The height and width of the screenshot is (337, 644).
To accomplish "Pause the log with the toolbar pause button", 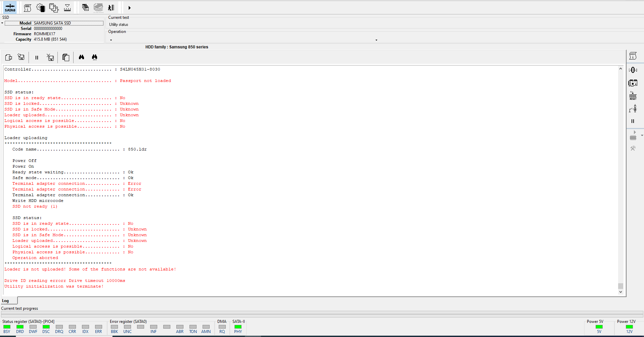I will point(37,57).
